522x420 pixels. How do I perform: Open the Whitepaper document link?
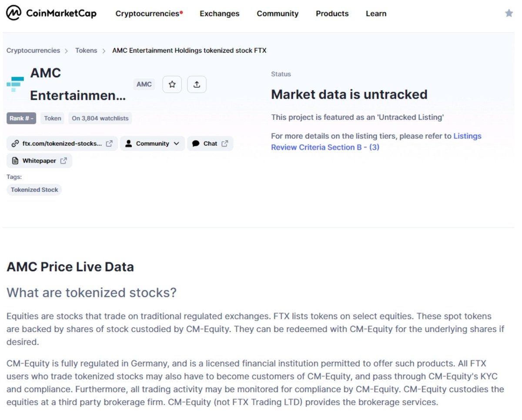[x=40, y=161]
